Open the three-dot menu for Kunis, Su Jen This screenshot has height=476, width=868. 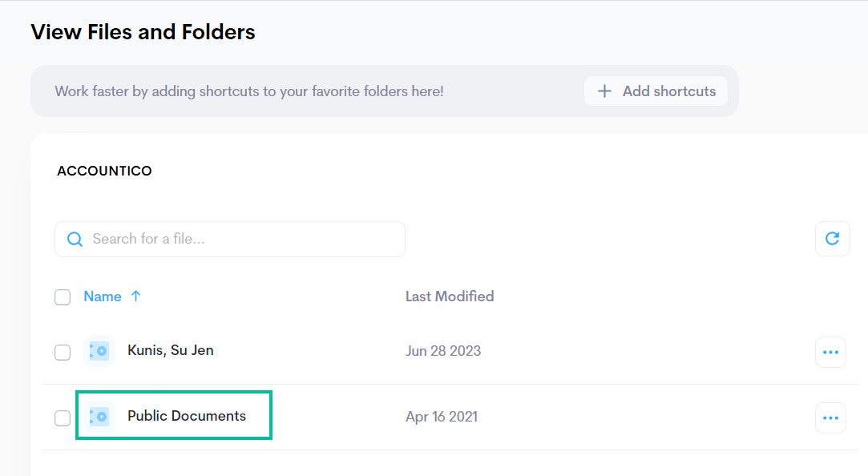tap(830, 352)
